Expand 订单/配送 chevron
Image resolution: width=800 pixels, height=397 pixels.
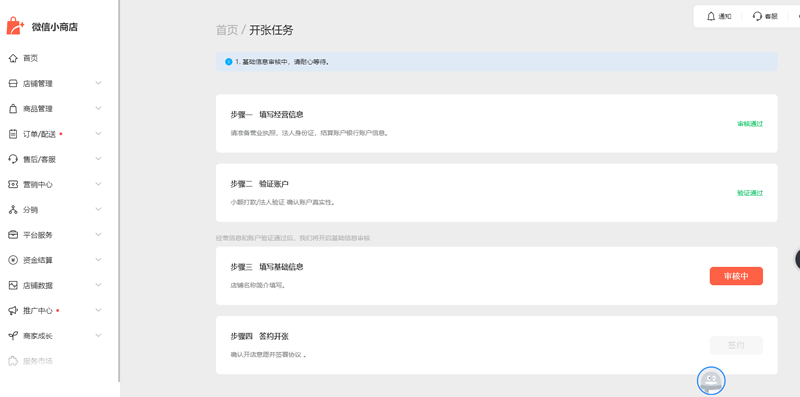click(x=98, y=134)
